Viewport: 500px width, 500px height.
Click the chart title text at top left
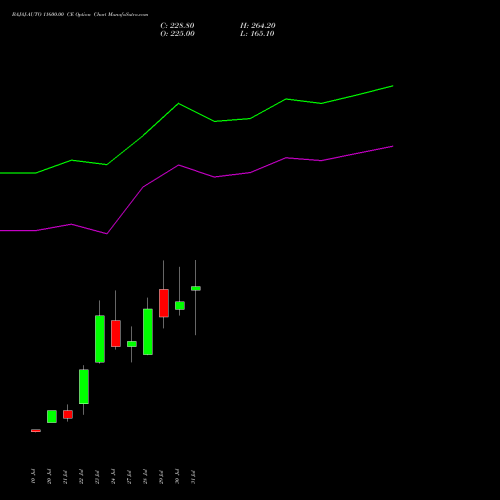click(80, 15)
